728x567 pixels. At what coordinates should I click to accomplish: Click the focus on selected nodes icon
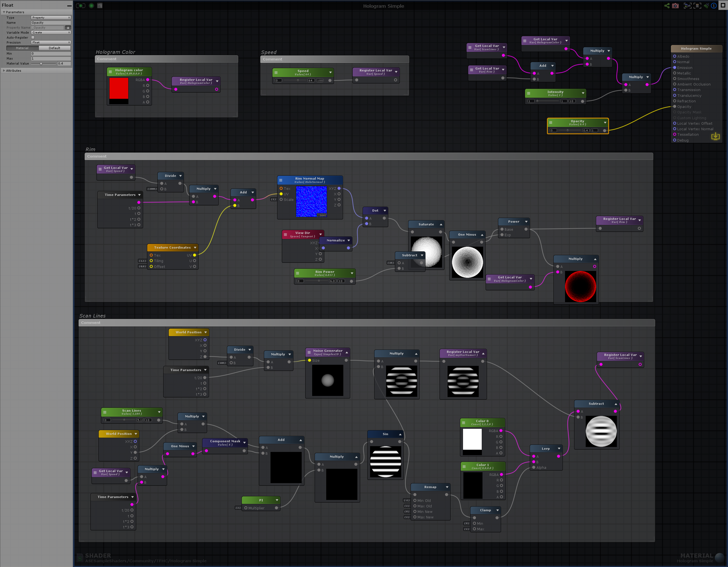click(x=687, y=6)
